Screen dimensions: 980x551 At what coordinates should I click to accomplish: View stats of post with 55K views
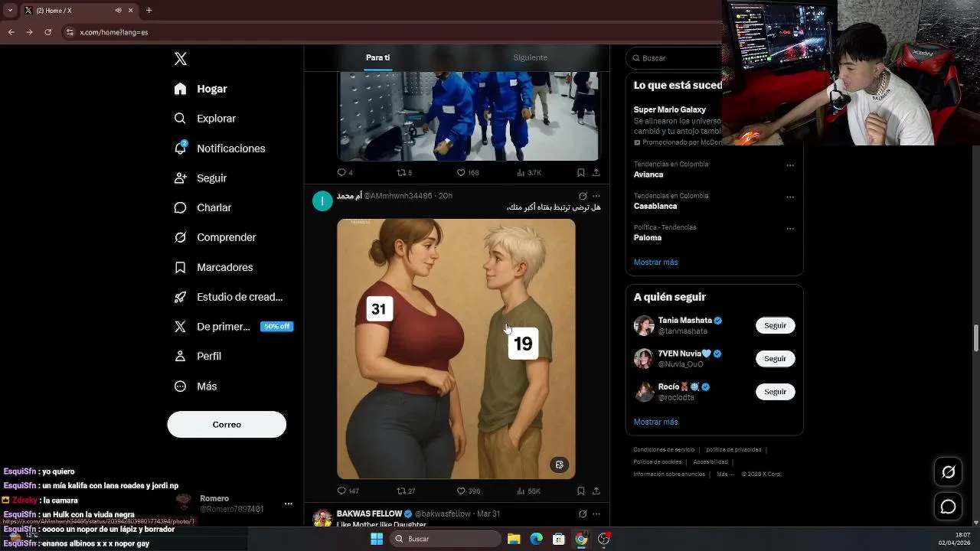[528, 491]
